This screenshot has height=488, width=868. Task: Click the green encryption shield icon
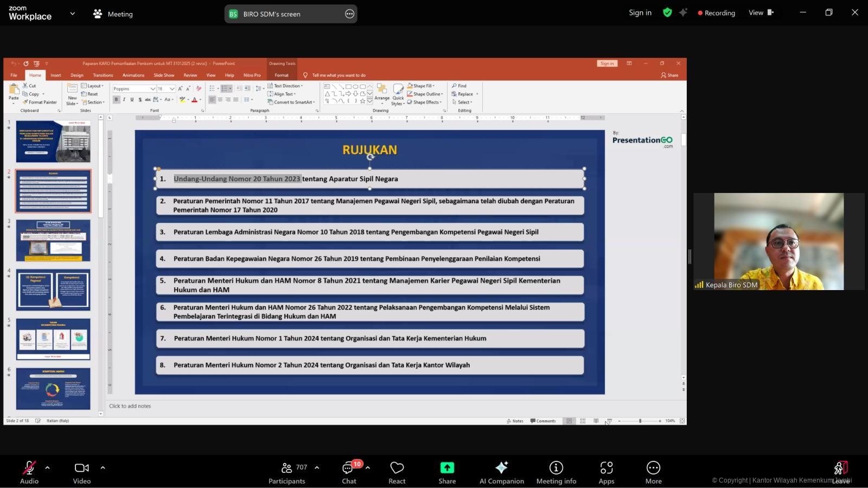tap(667, 12)
